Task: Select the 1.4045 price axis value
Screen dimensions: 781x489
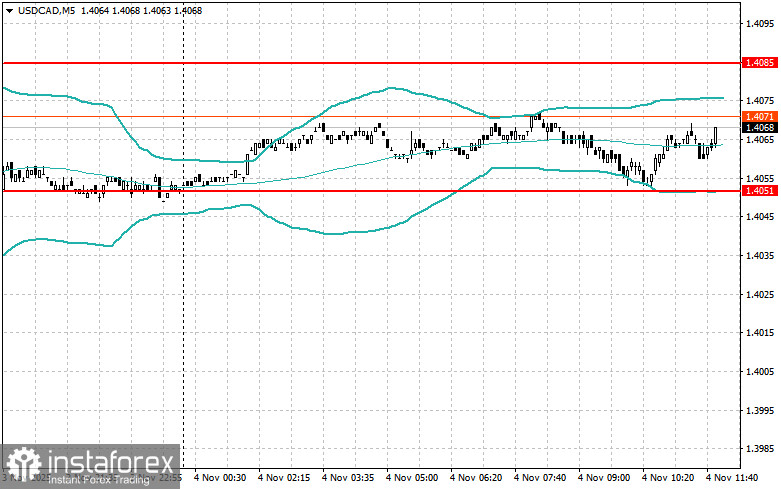Action: coord(760,217)
